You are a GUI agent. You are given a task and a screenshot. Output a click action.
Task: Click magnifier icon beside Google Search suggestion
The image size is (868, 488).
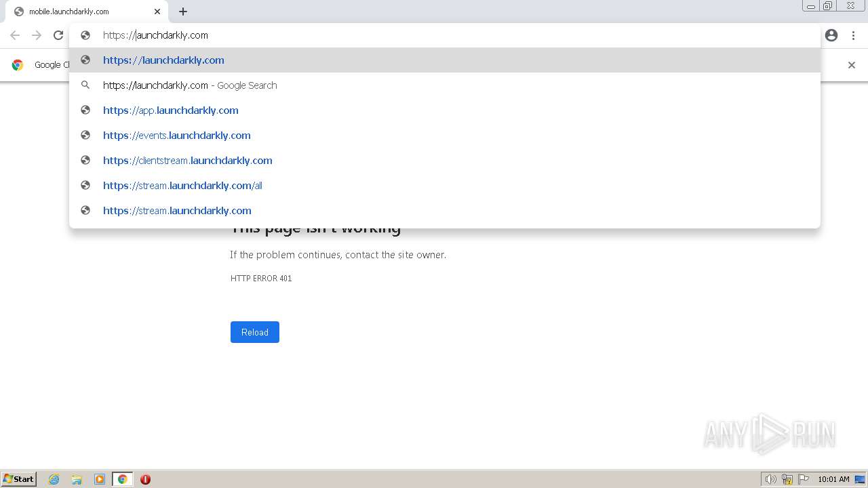85,85
